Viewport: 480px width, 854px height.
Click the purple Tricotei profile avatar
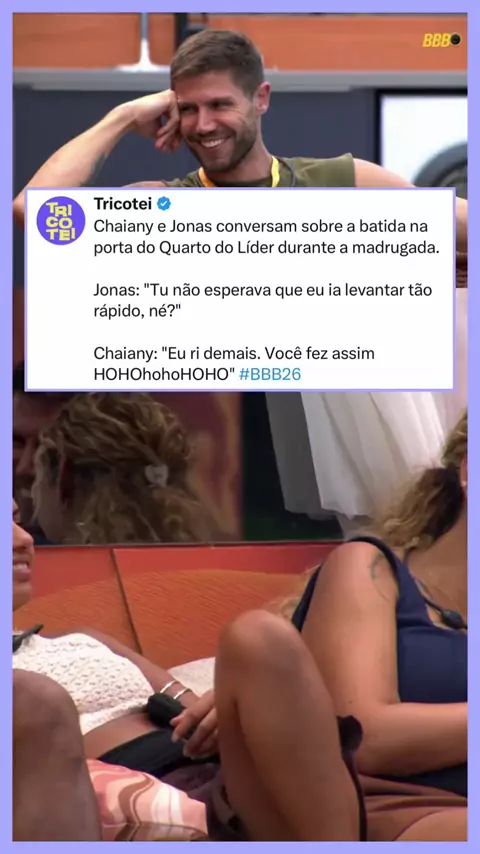pos(60,221)
